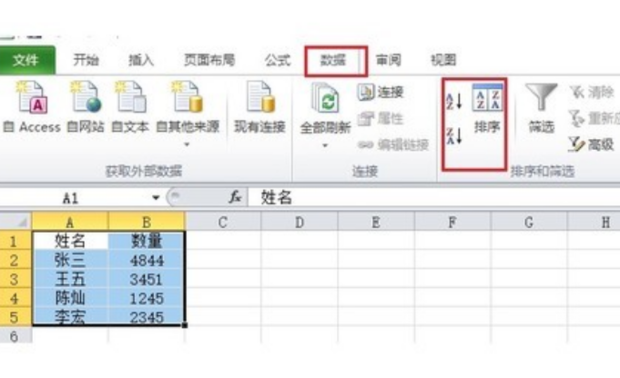
Task: Select column G header
Action: pos(529,222)
